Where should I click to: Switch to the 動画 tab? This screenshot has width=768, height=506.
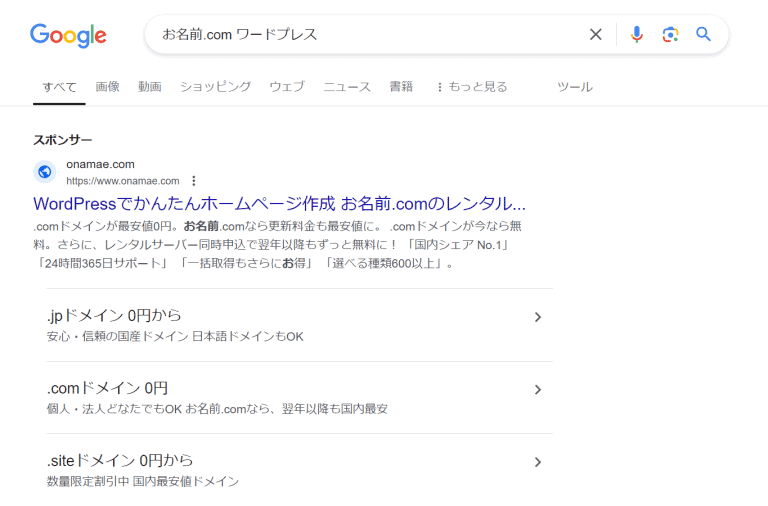click(150, 87)
